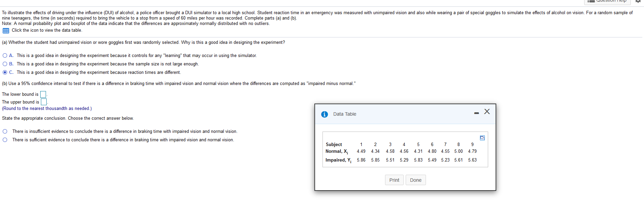Click the Question Help button
Viewport: 644px width, 202px height.
tap(607, 2)
